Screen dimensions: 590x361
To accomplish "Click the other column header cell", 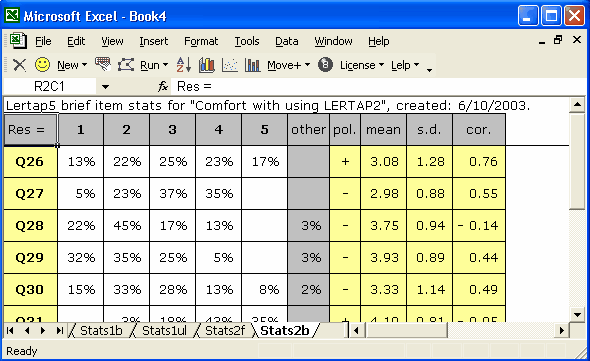I will [x=308, y=130].
